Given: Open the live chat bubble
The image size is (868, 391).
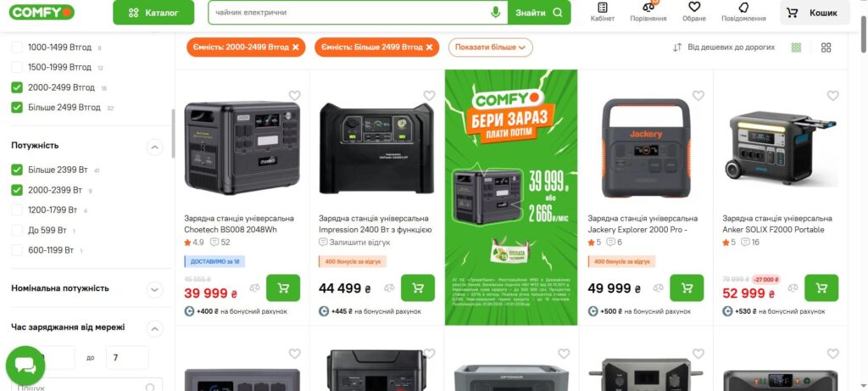Looking at the screenshot, I should tap(25, 366).
